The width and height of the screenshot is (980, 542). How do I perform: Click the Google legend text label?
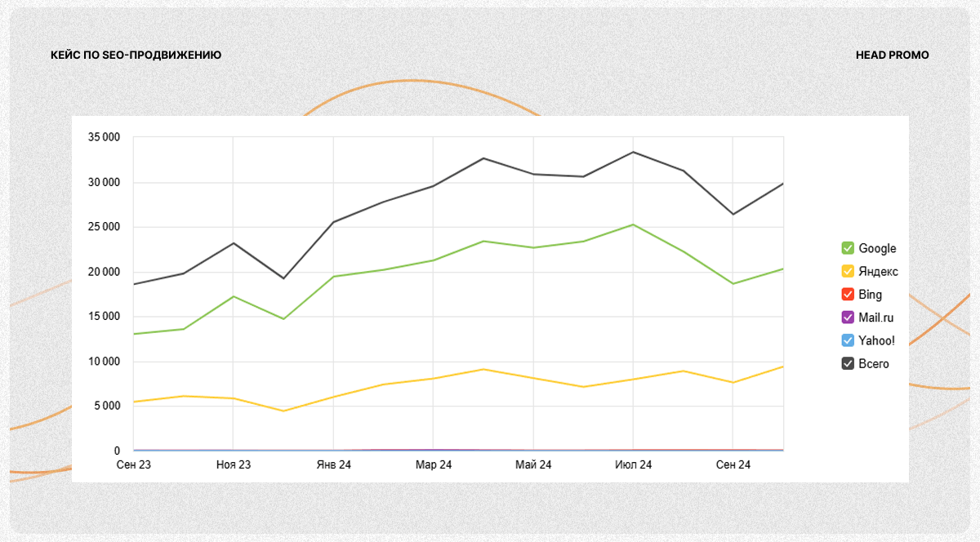click(x=877, y=248)
